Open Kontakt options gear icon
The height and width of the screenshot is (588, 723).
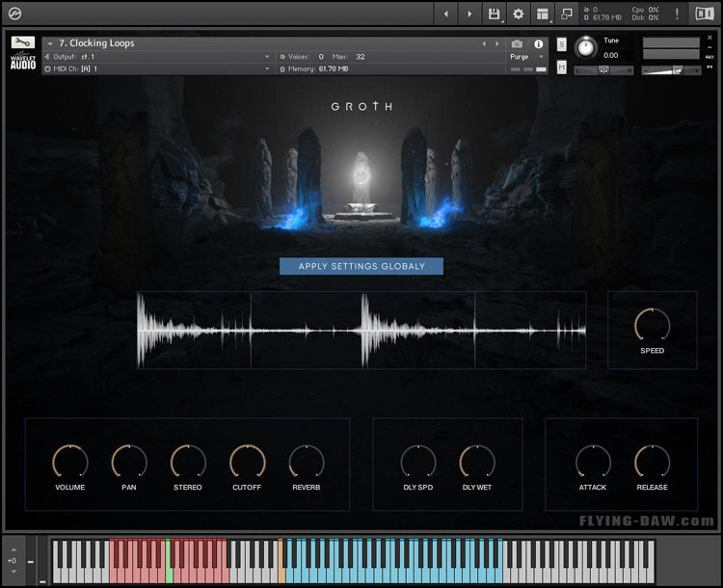pos(519,13)
